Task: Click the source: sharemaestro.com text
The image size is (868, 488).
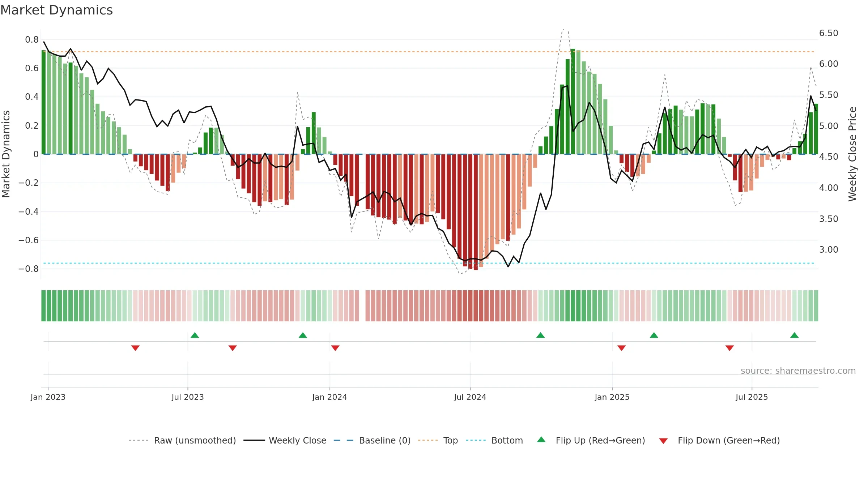Action: [x=798, y=371]
